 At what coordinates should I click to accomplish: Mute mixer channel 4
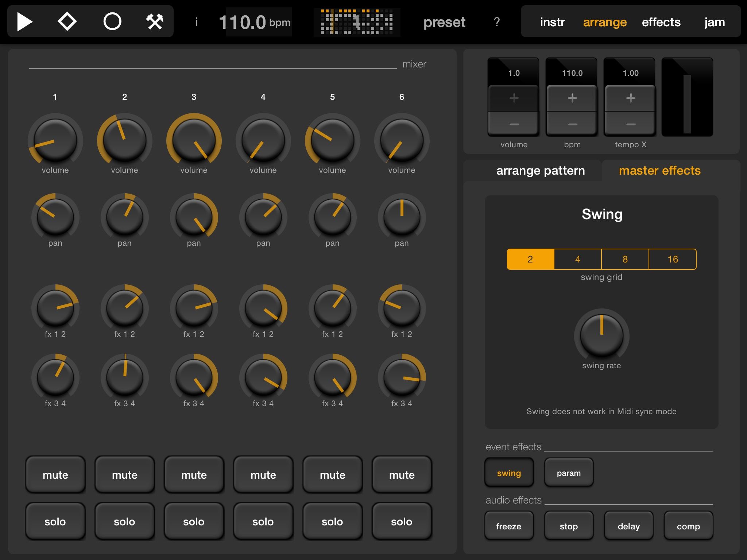[263, 475]
